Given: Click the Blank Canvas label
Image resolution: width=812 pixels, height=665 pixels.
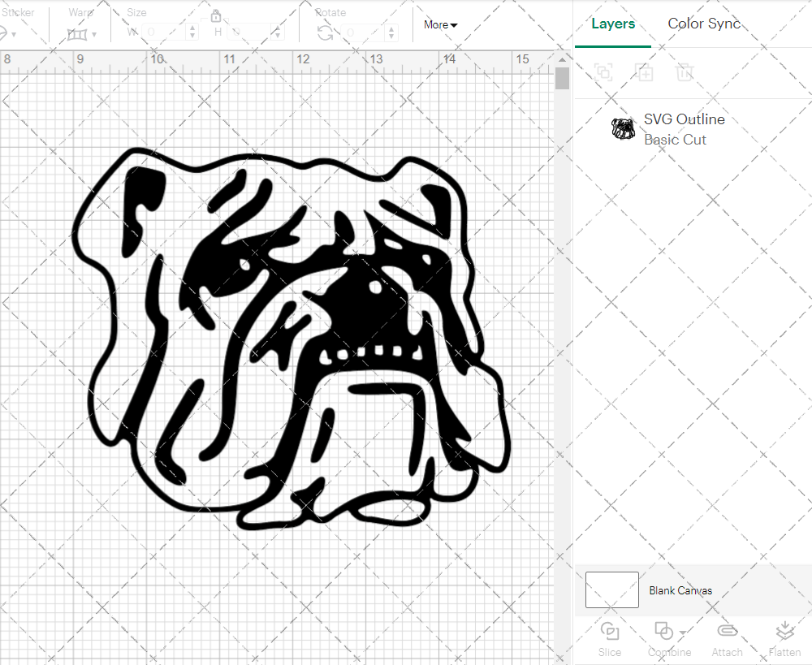Looking at the screenshot, I should pos(680,590).
